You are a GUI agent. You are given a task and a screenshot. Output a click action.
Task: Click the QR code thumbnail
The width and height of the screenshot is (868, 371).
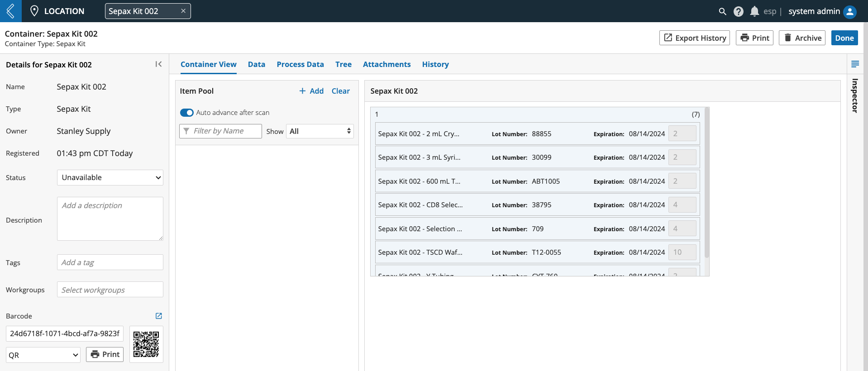pyautogui.click(x=146, y=344)
